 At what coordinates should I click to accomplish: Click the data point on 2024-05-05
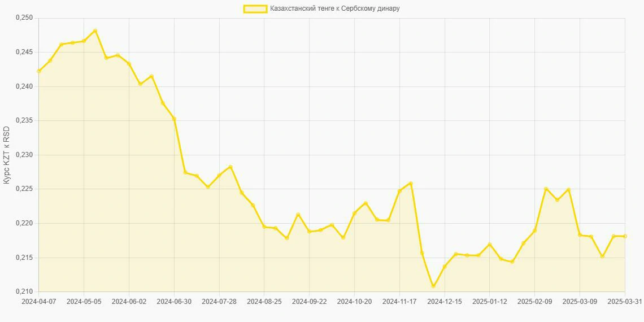[84, 41]
